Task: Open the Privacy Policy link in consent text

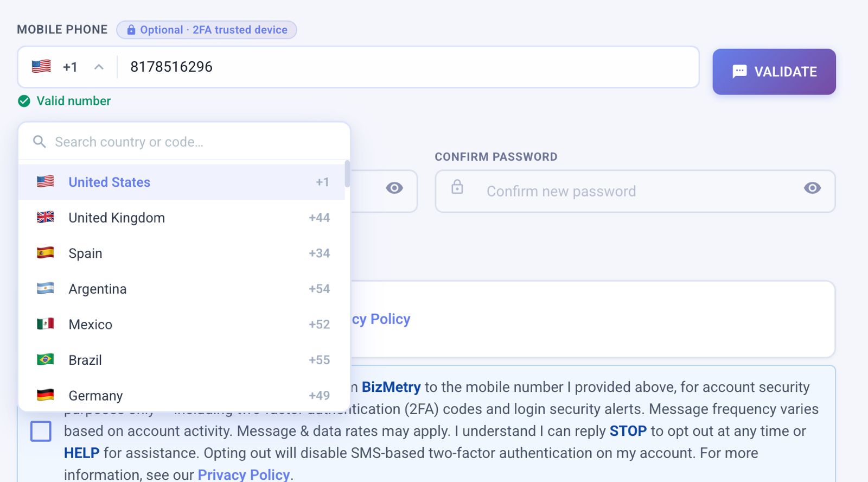Action: point(244,474)
